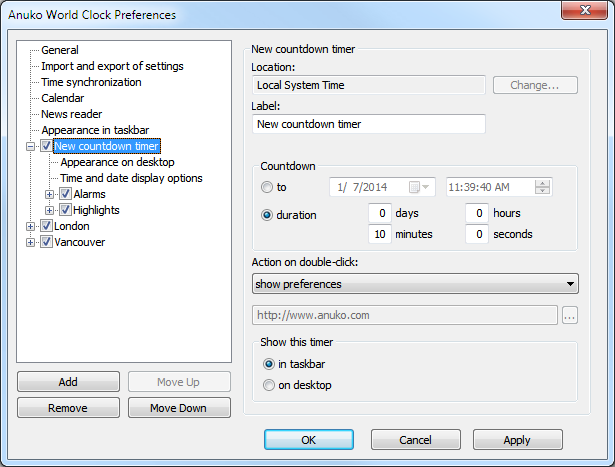Close the Preferences window

point(586,14)
